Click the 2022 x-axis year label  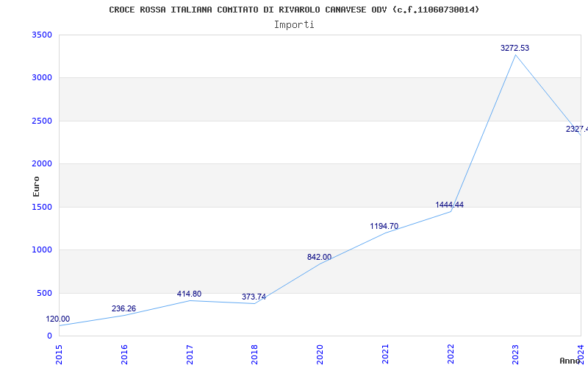click(451, 355)
